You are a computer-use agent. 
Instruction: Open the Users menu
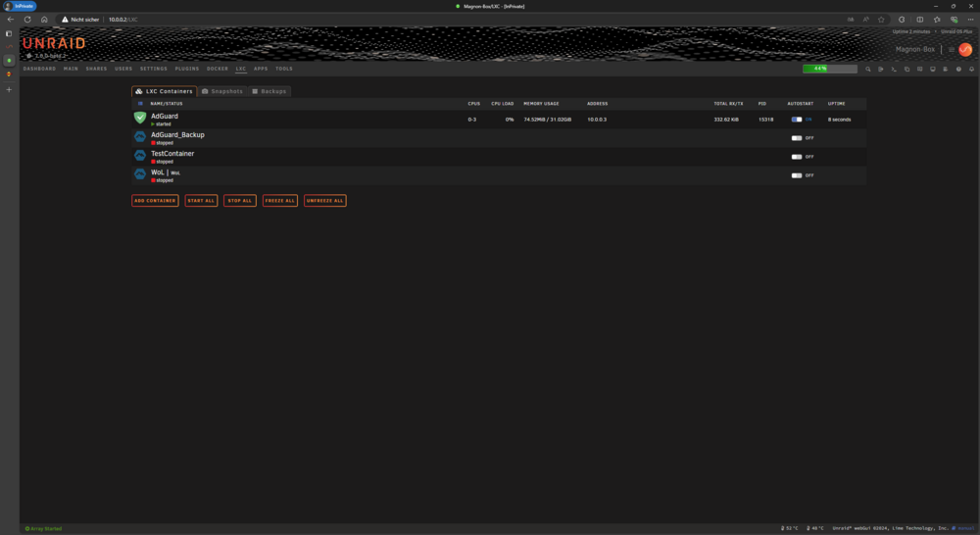123,69
